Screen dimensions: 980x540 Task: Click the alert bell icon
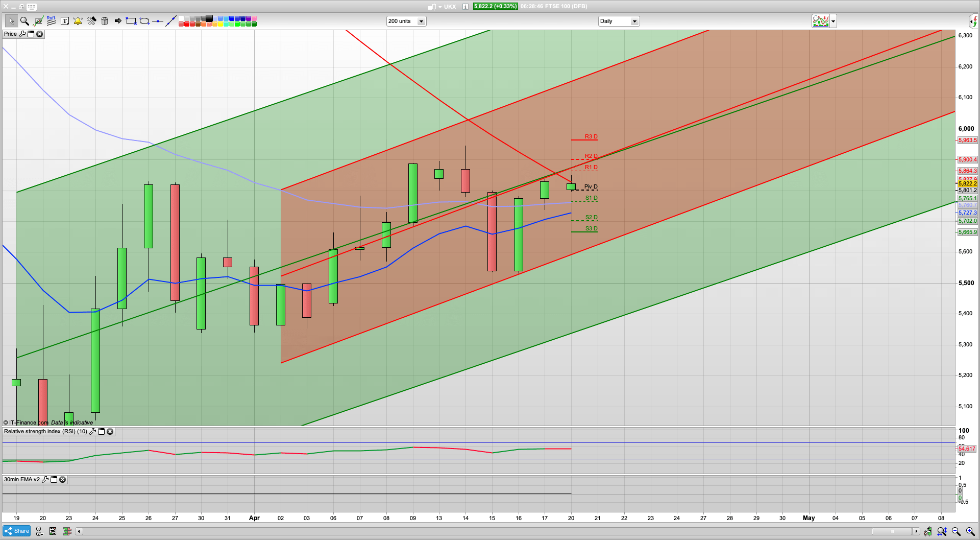(x=78, y=21)
